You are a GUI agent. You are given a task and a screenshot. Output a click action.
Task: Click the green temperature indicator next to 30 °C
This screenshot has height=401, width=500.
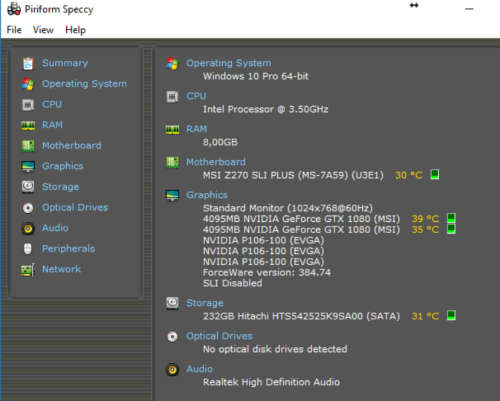[x=435, y=174]
